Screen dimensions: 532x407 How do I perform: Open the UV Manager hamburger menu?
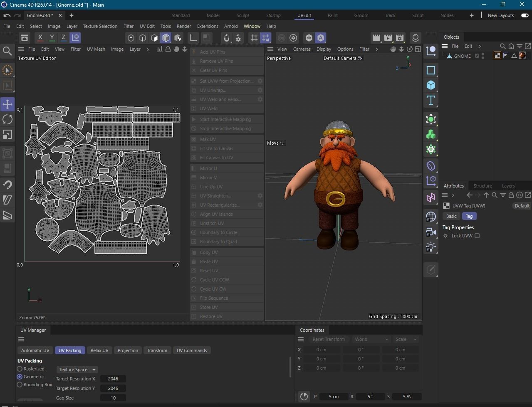click(21, 339)
